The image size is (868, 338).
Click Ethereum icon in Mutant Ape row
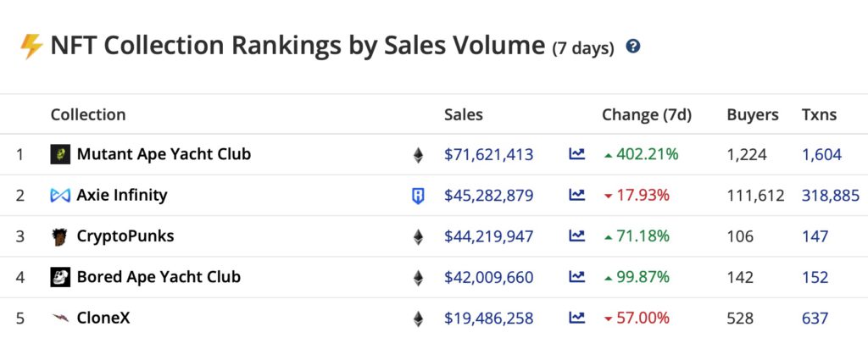click(418, 155)
